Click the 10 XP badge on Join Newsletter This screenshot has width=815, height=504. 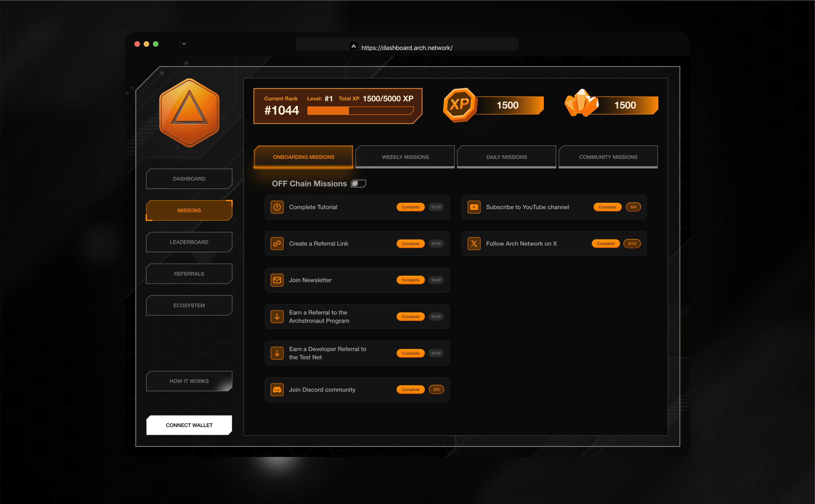point(436,280)
